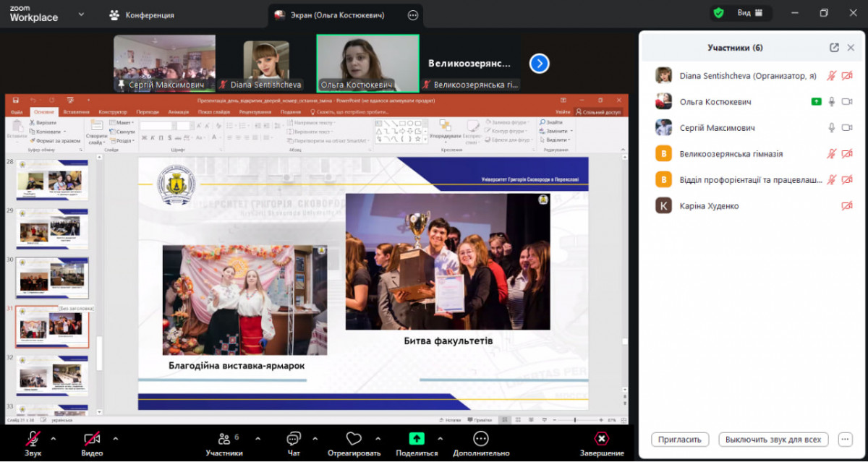Open the More options icon in toolbar
Screen dimensions: 868x462
coord(481,439)
